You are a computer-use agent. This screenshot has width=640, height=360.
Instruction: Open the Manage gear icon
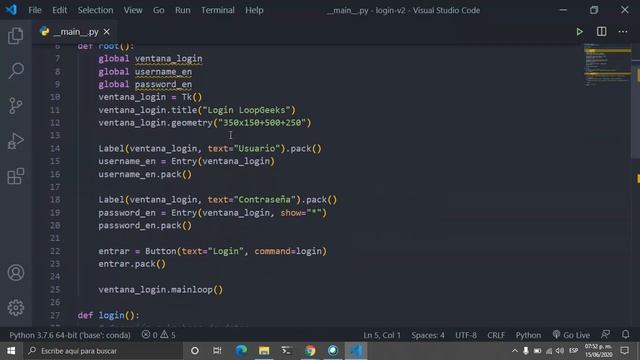pos(16,307)
